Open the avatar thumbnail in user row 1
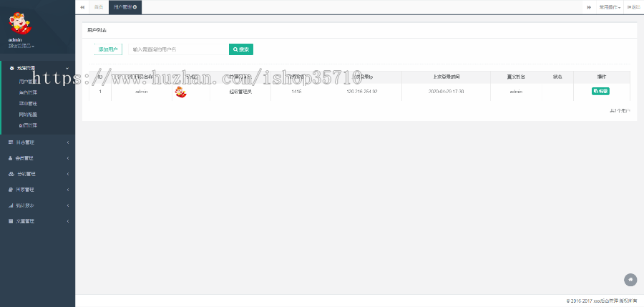The height and width of the screenshot is (307, 644). [x=181, y=92]
